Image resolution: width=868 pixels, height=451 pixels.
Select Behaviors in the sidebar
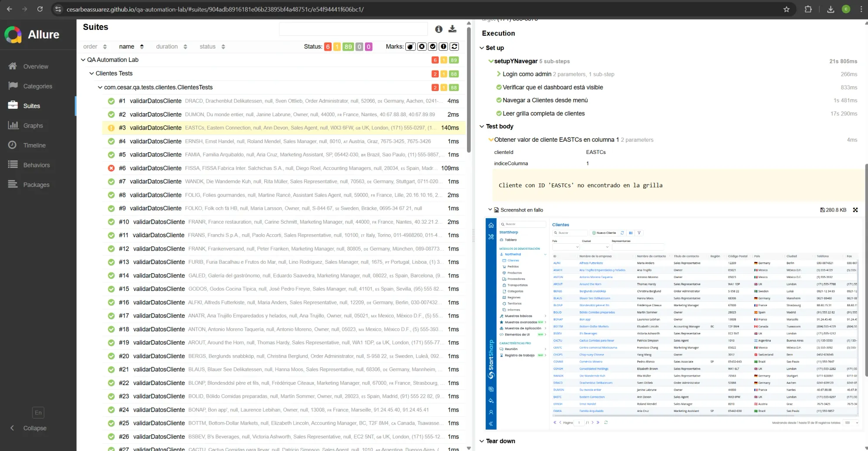(x=36, y=165)
